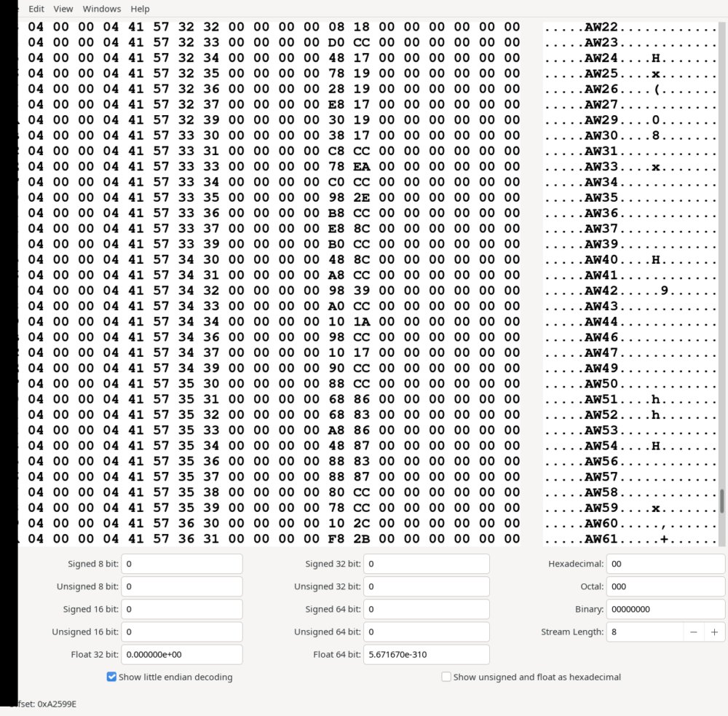
Task: Click ASCII text AW30
Action: (x=601, y=135)
